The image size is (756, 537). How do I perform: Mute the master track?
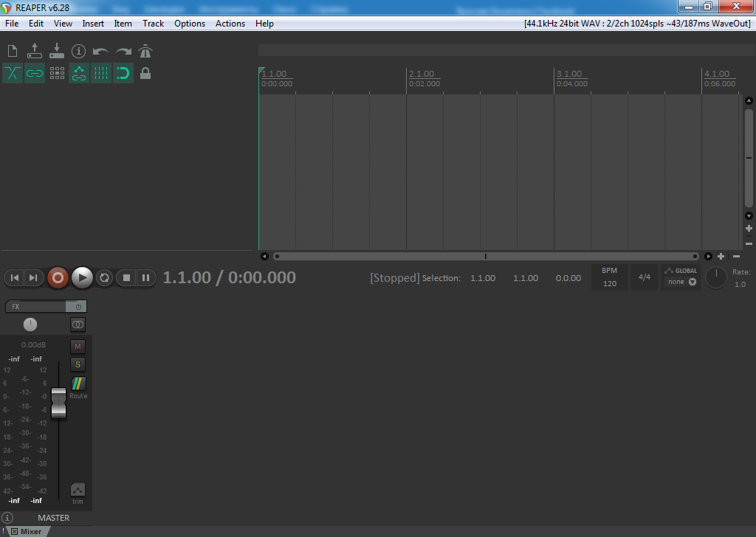(78, 346)
